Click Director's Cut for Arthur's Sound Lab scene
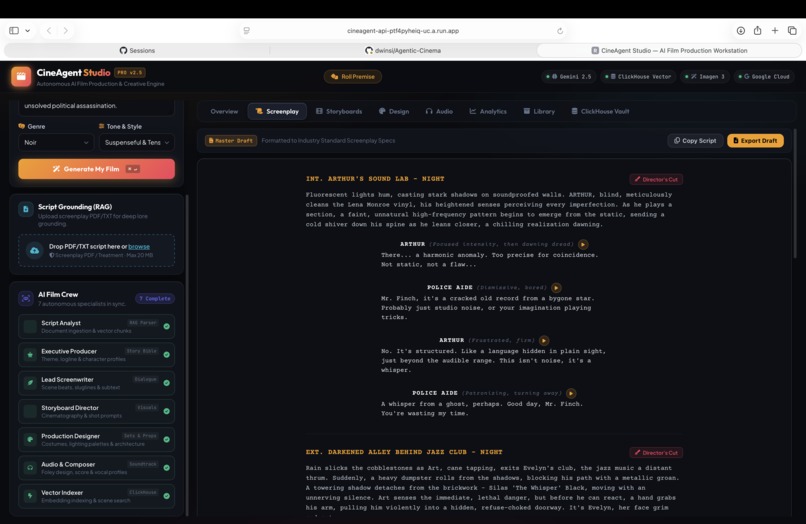The height and width of the screenshot is (524, 806). [656, 179]
